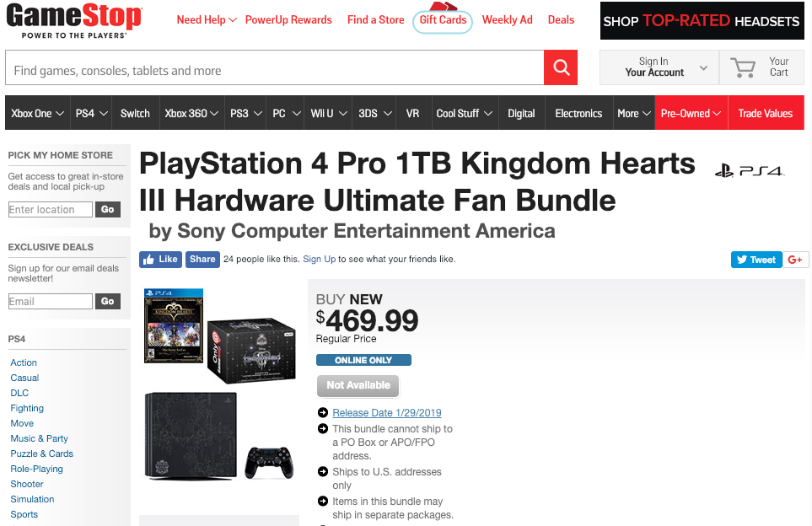
Task: Expand the Xbox One menu
Action: pyautogui.click(x=37, y=113)
